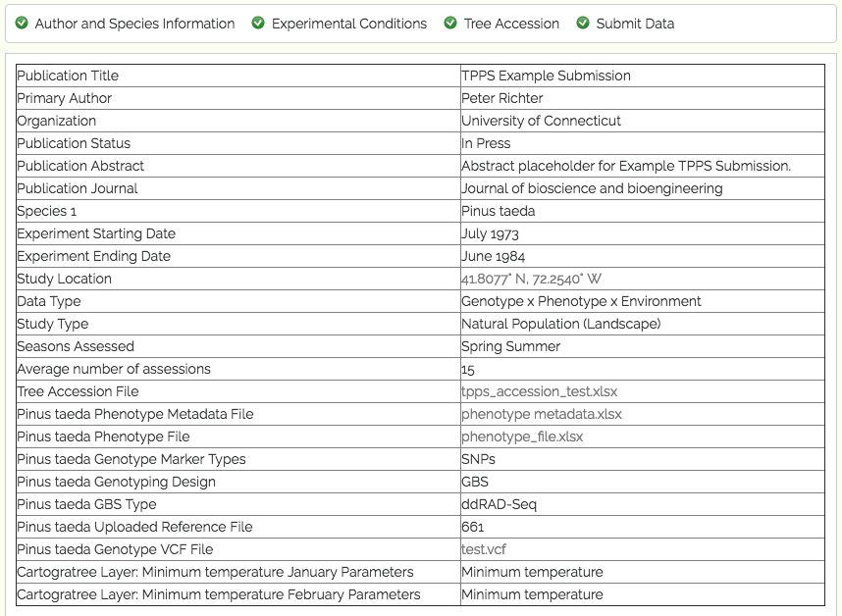This screenshot has height=616, width=842.
Task: Switch to Tree Accession step
Action: [511, 24]
